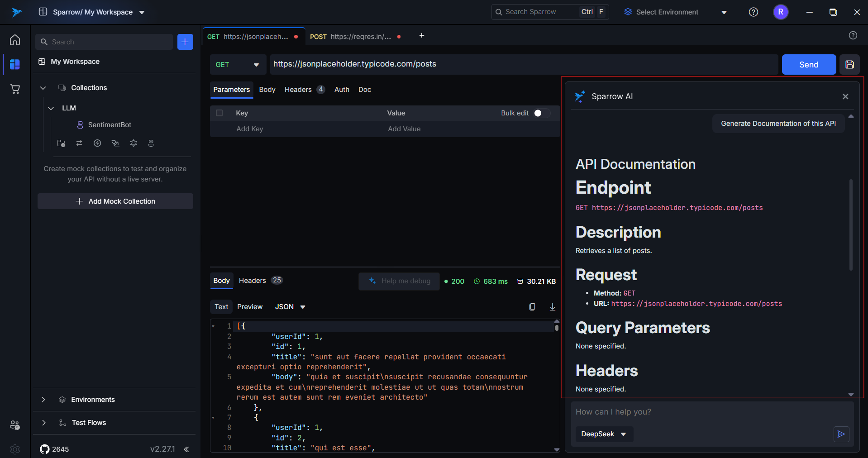Add a WebSocket request icon
868x458 pixels.
tap(115, 143)
